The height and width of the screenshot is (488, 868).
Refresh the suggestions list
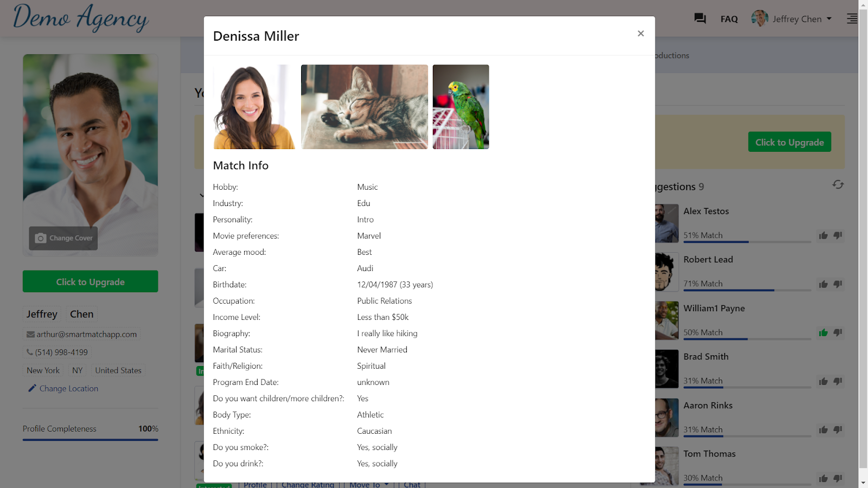(838, 185)
